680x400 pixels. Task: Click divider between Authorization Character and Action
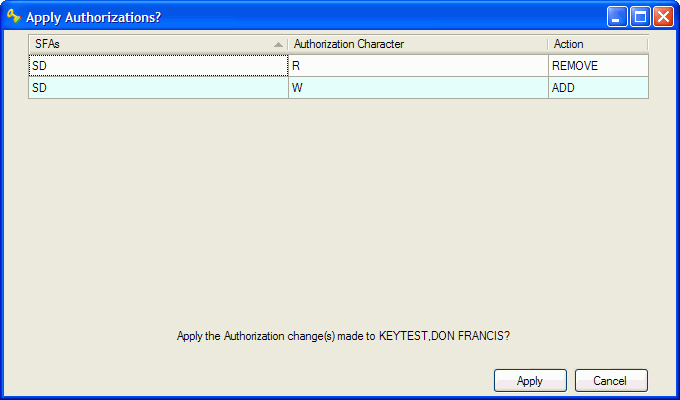click(x=548, y=44)
